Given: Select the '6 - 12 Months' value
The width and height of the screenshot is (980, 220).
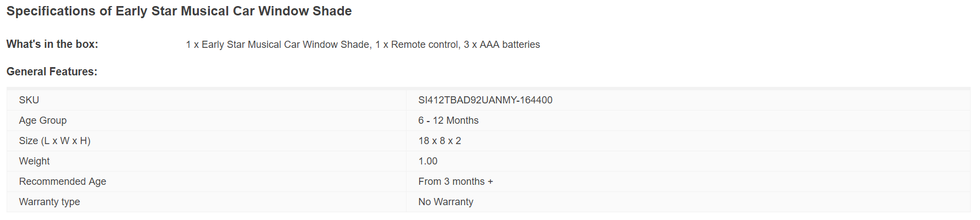Looking at the screenshot, I should click(x=448, y=120).
